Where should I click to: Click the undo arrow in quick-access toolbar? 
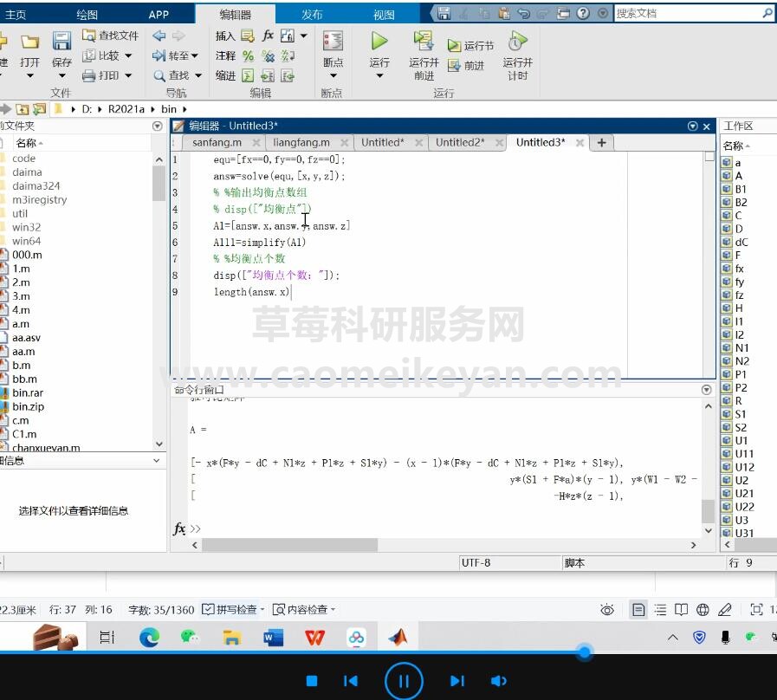pyautogui.click(x=523, y=13)
